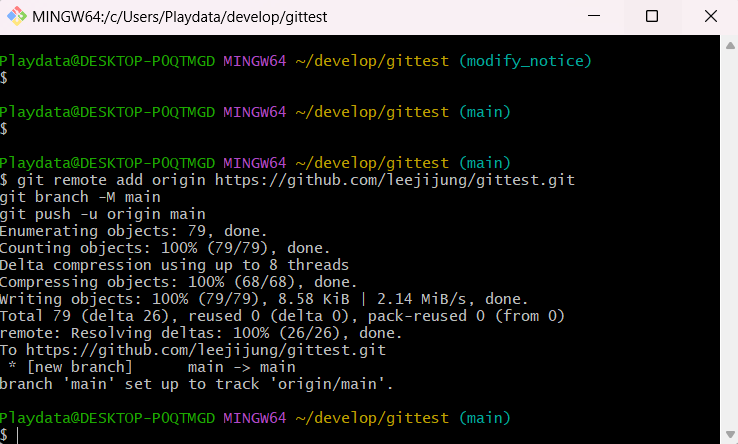Click the Git Bash icon in title bar
The image size is (738, 444).
point(16,16)
